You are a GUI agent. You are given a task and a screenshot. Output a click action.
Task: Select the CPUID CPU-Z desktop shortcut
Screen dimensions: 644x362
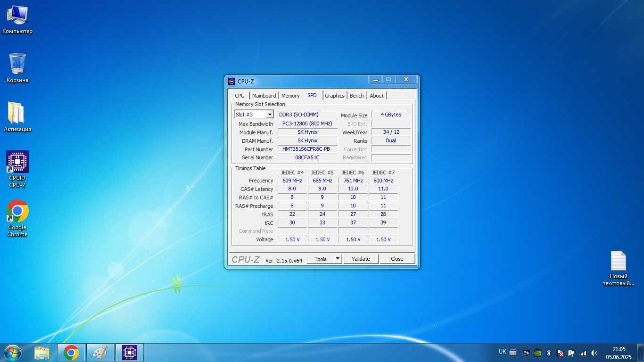tap(17, 169)
